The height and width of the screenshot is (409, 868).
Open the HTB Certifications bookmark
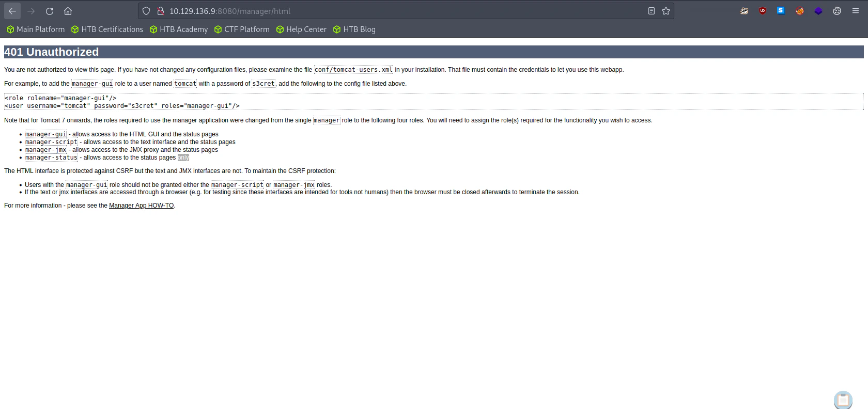(107, 29)
